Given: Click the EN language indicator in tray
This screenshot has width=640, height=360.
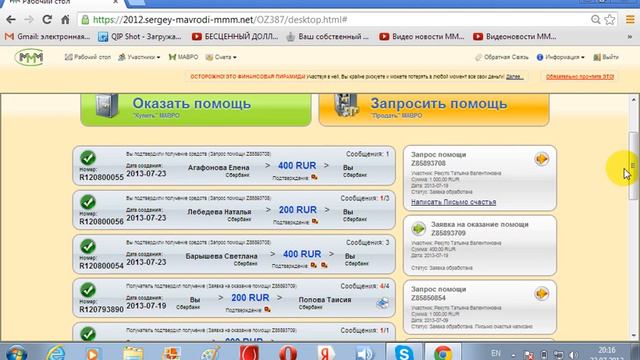Looking at the screenshot, I should pos(496,353).
